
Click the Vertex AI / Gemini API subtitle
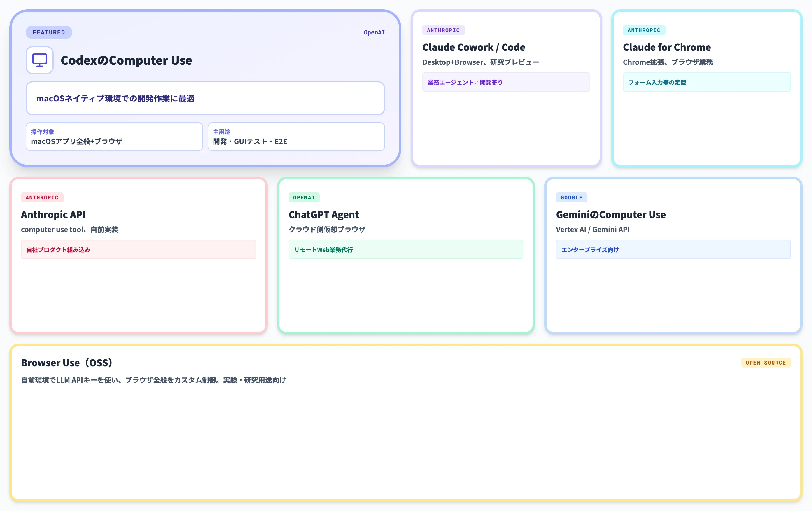(592, 229)
